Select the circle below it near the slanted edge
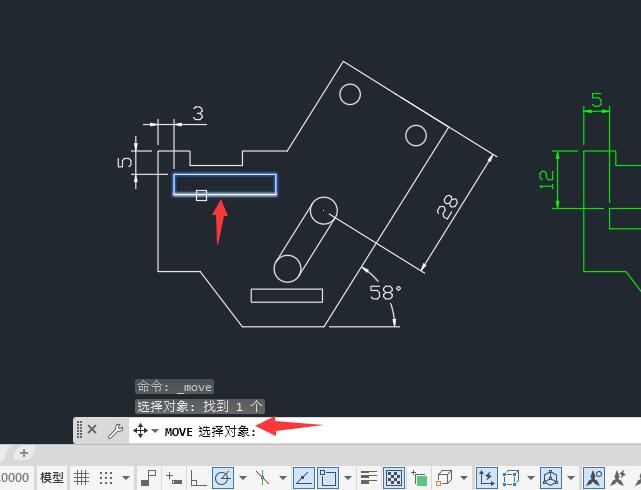The width and height of the screenshot is (641, 490). 416,135
